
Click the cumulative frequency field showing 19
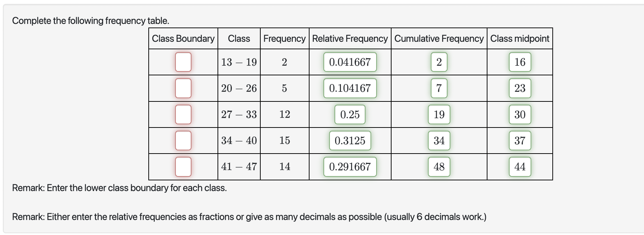pos(439,114)
